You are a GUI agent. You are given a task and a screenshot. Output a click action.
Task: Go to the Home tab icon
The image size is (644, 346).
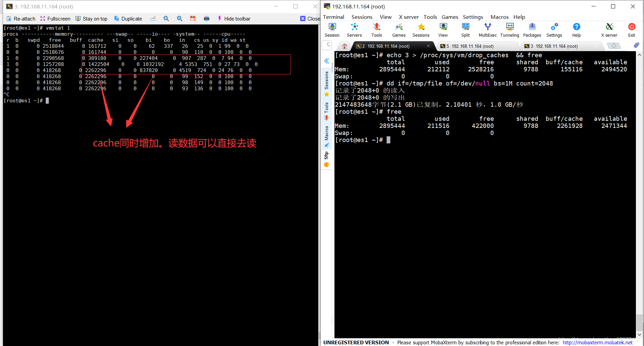click(344, 46)
